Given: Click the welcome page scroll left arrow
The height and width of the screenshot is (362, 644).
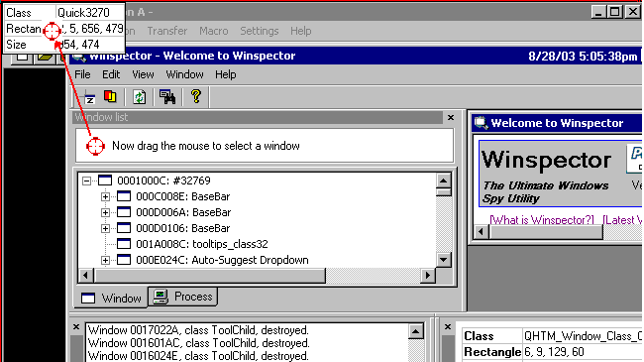Looking at the screenshot, I should [482, 232].
